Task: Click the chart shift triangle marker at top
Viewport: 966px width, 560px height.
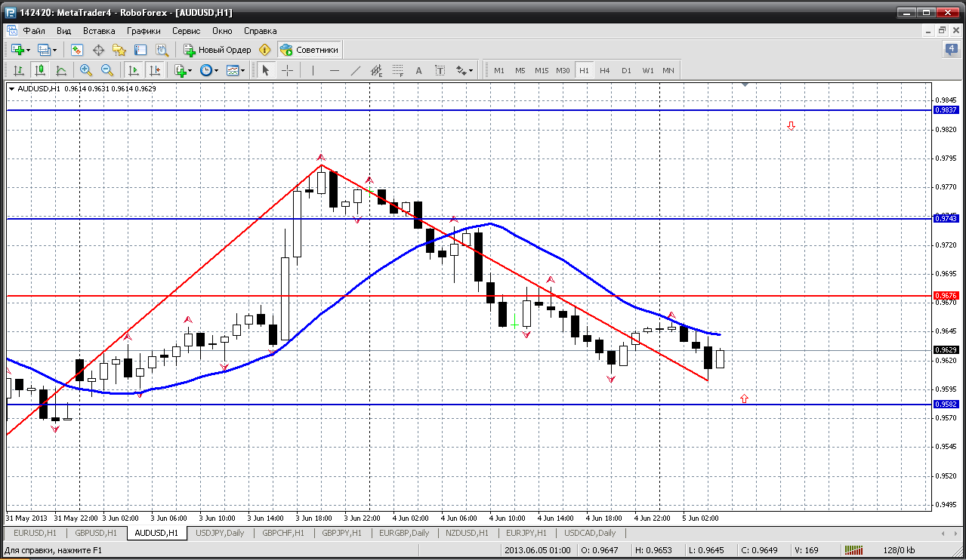Action: click(x=745, y=86)
